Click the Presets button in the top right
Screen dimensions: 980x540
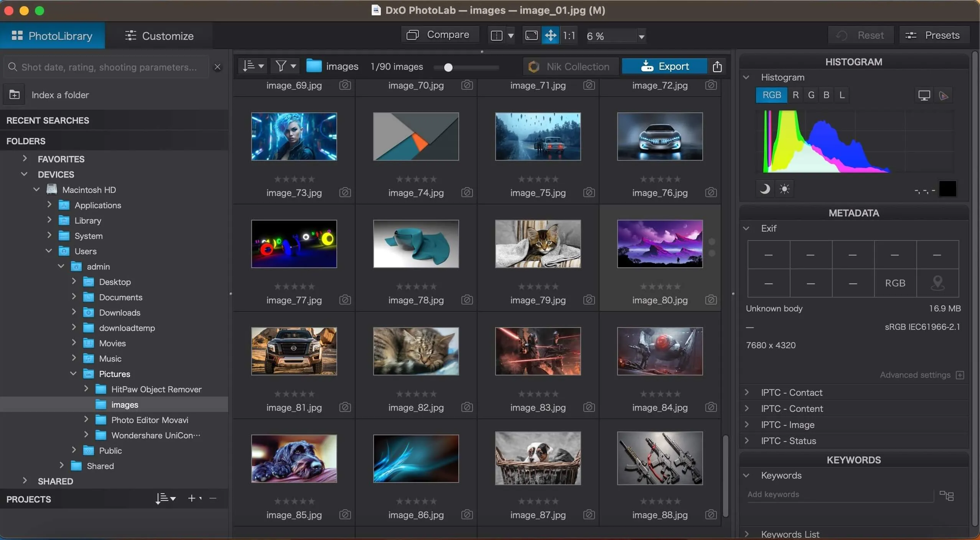click(x=935, y=35)
